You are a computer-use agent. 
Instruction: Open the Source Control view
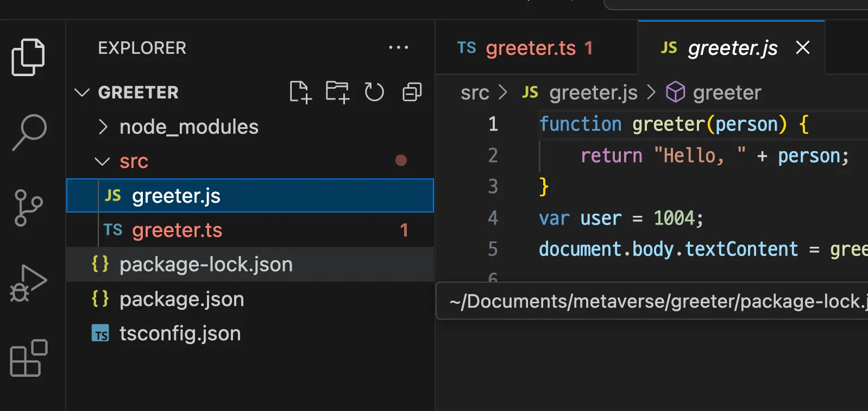pos(28,208)
